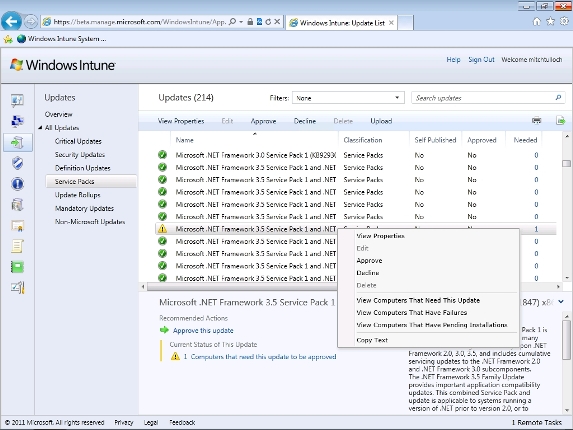Click green check icon for .NET 3.0 row
This screenshot has height=430, width=573.
162,155
